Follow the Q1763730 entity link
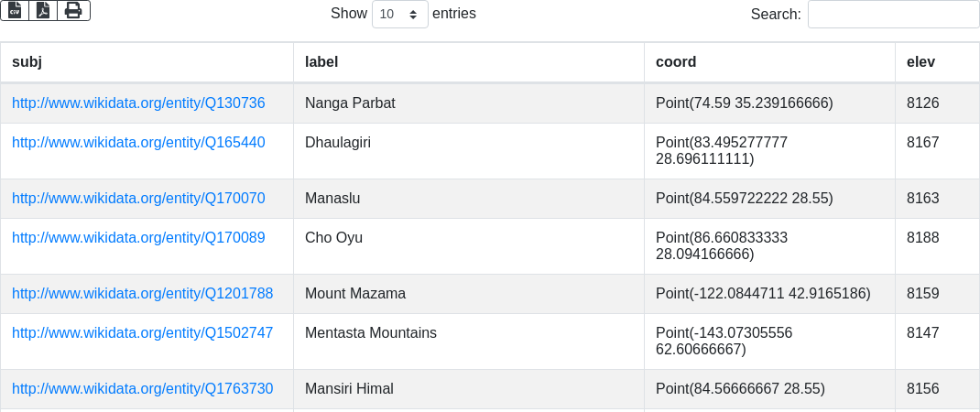This screenshot has height=412, width=980. click(142, 389)
